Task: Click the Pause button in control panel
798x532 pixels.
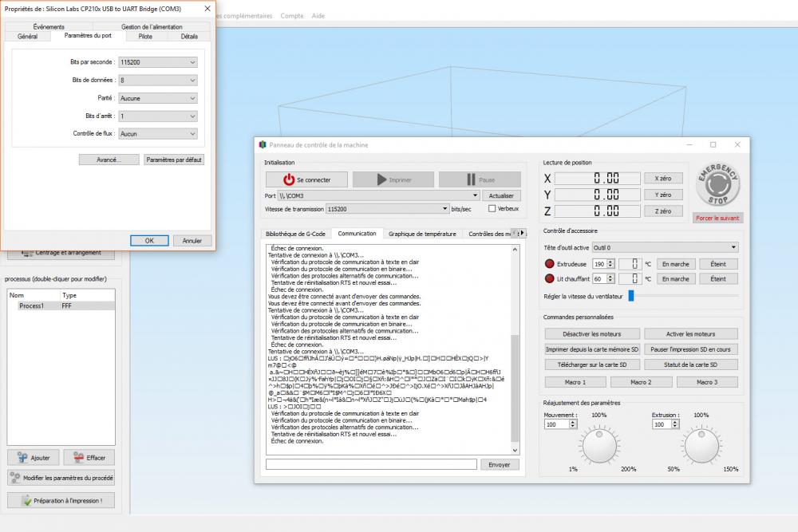Action: [x=480, y=179]
